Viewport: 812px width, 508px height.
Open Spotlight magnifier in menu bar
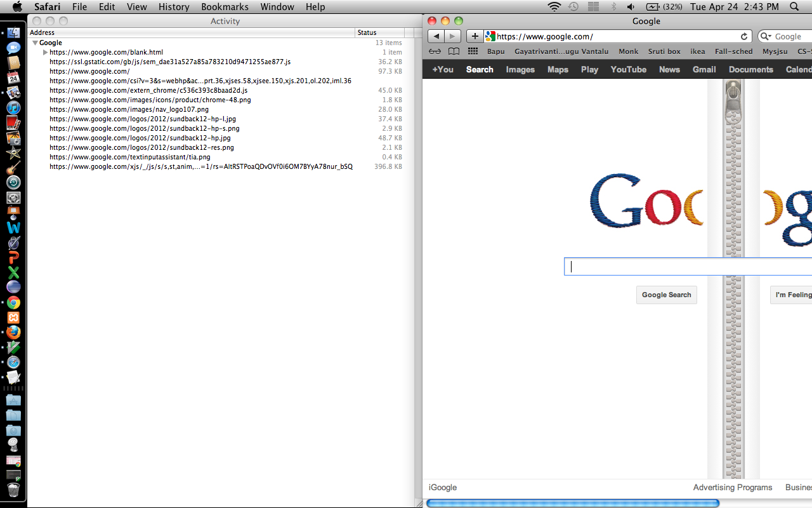[795, 7]
